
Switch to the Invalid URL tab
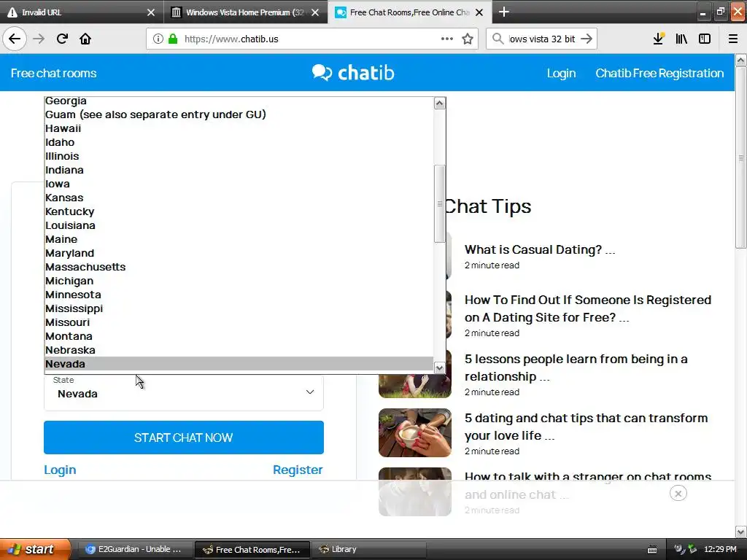(81, 12)
